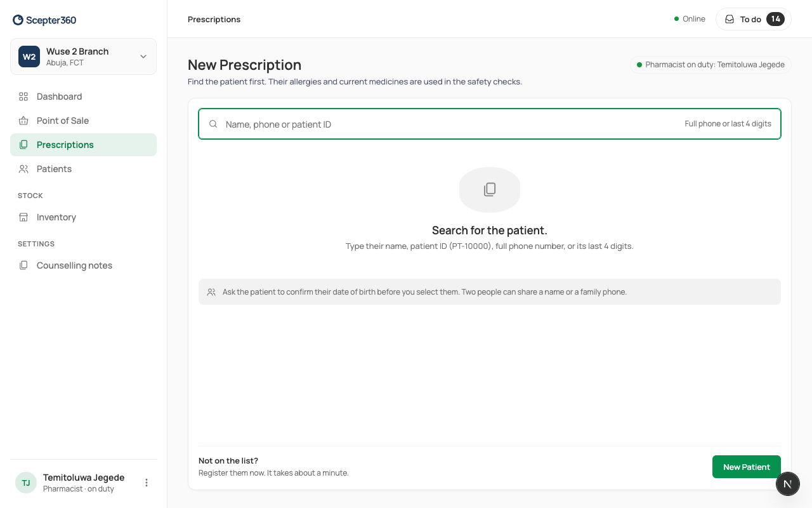Click the Counselling notes icon
Screen dimensions: 812x508
pyautogui.click(x=23, y=265)
